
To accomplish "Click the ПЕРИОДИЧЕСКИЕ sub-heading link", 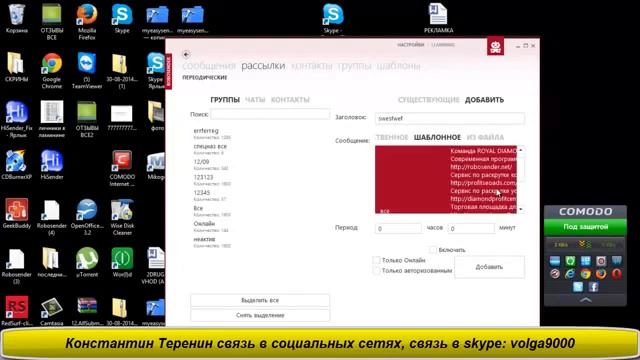I will pyautogui.click(x=204, y=78).
